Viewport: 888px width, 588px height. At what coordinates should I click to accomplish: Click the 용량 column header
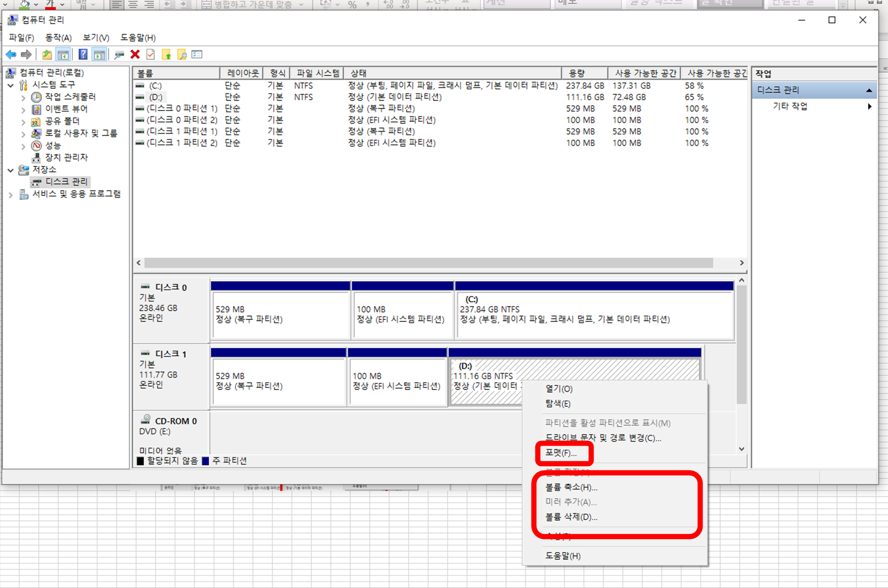[584, 73]
